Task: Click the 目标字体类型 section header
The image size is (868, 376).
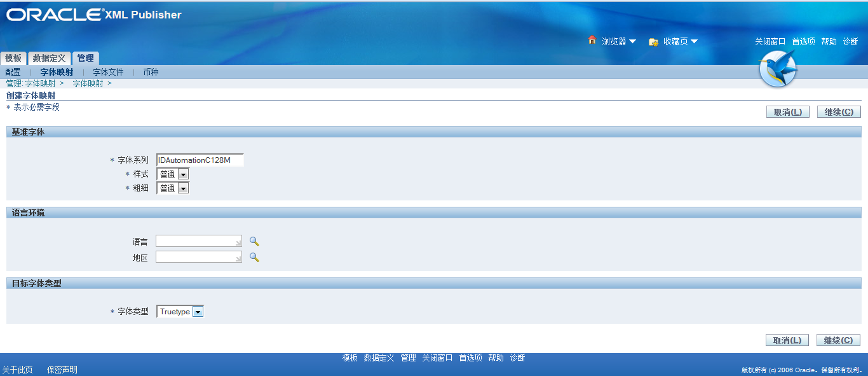Action: click(434, 283)
